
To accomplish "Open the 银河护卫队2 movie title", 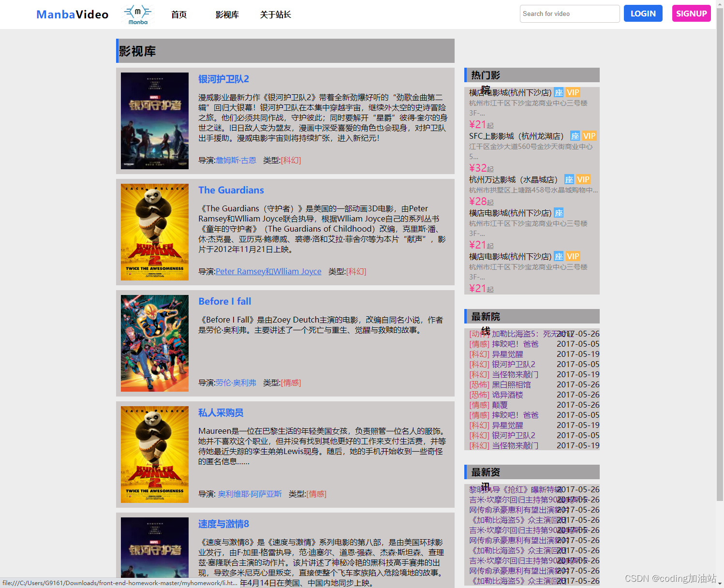I will [x=223, y=79].
